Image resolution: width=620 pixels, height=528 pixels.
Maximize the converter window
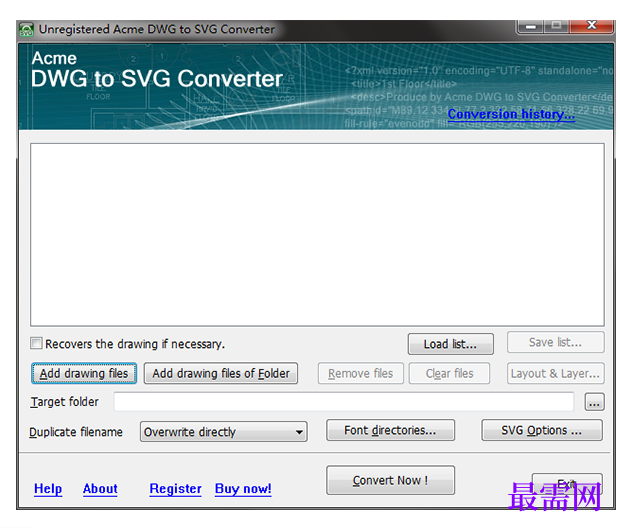point(556,26)
